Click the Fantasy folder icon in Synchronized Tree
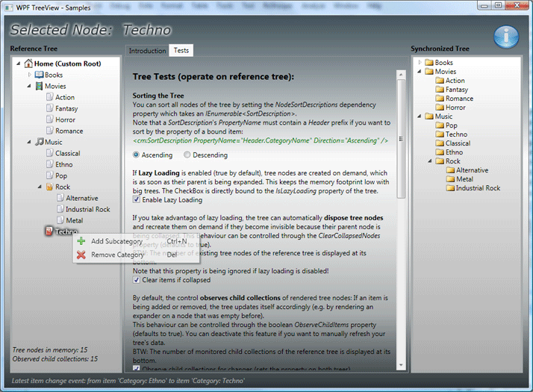This screenshot has width=533, height=392. [440, 90]
